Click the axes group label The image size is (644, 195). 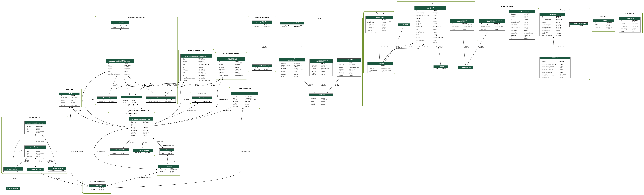tap(319, 18)
